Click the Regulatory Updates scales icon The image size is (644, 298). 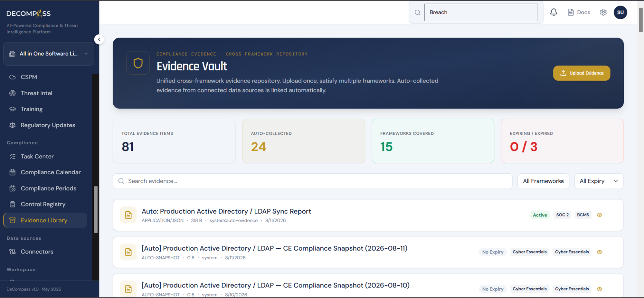click(13, 125)
